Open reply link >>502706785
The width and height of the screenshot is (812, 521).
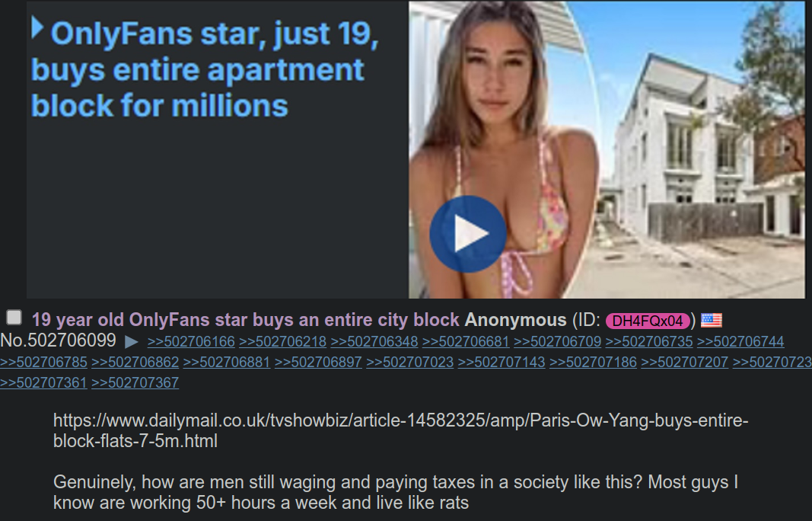(43, 362)
